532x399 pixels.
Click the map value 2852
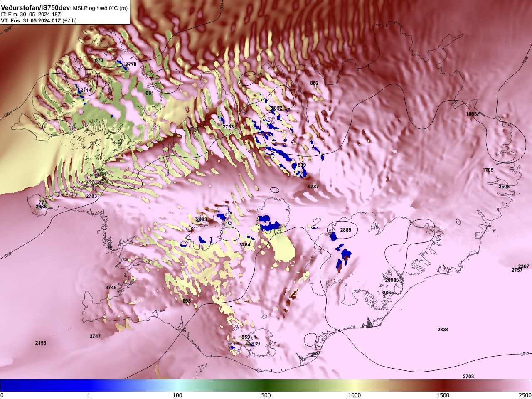point(276,108)
